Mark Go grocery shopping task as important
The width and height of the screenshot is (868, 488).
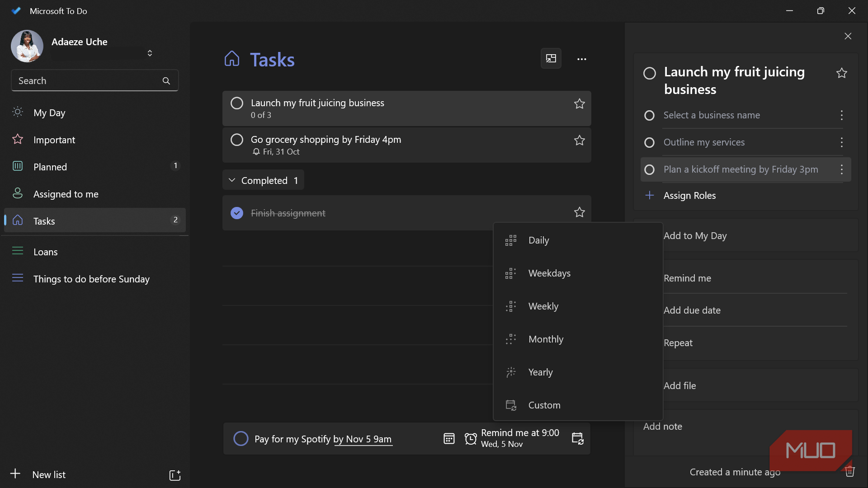click(x=579, y=141)
